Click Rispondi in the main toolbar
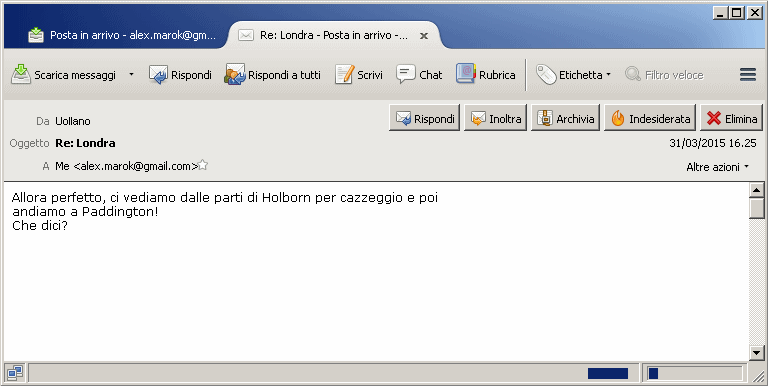 point(180,75)
